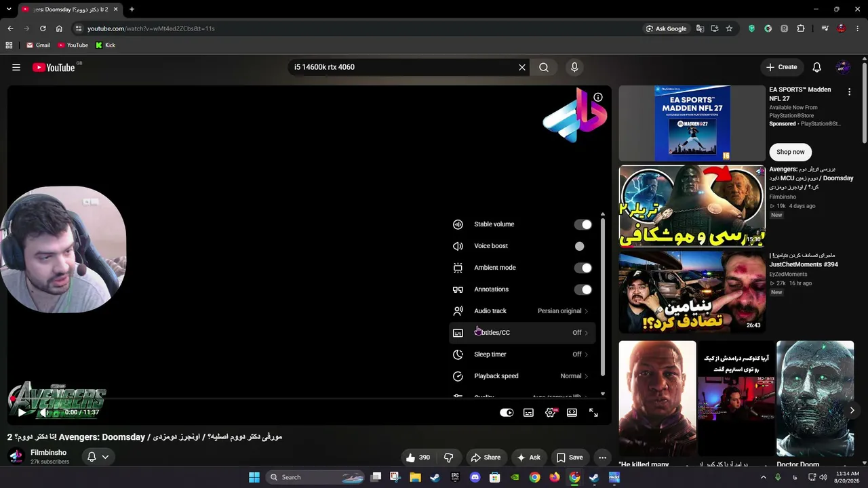The height and width of the screenshot is (488, 868).
Task: Go back to the previous page
Action: click(10, 28)
